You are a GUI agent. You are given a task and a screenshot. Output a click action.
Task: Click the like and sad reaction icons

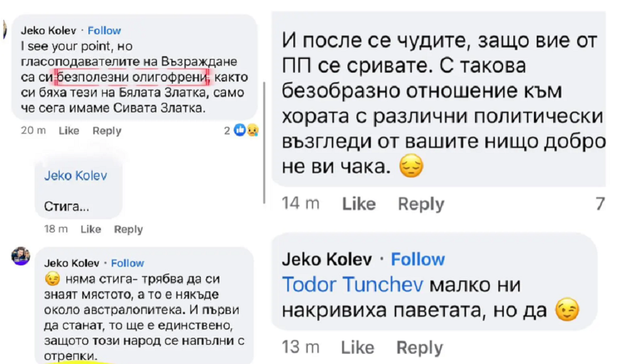point(245,130)
